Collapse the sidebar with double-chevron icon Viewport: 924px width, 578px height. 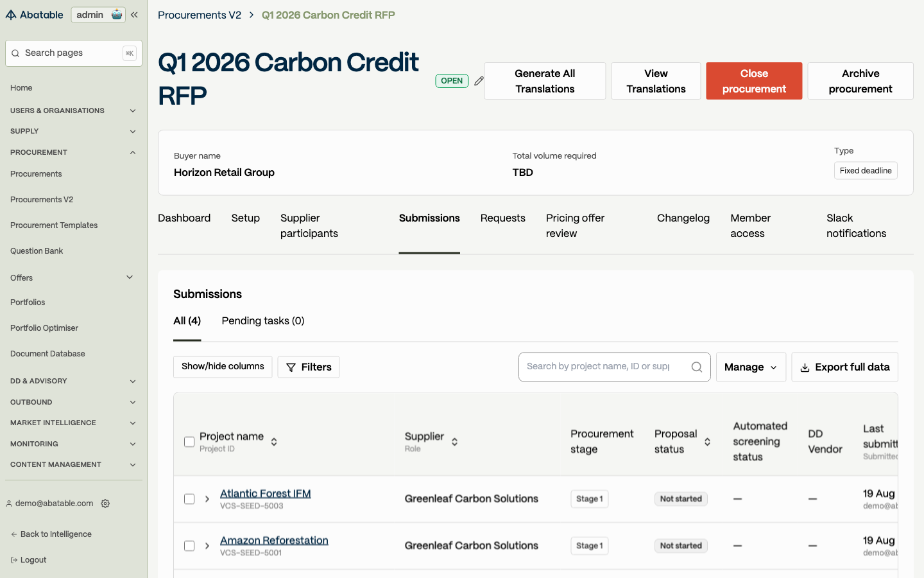coord(134,15)
